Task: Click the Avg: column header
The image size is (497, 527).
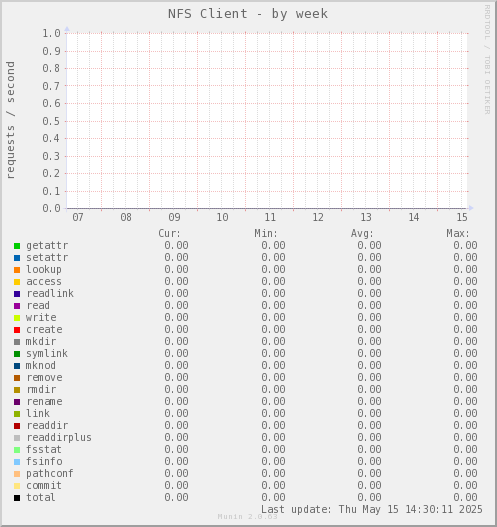Action: pos(362,233)
